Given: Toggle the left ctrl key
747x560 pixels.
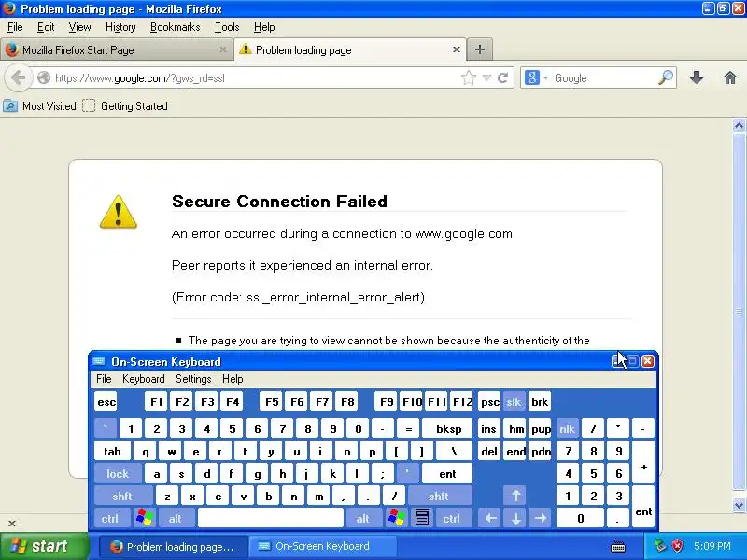Looking at the screenshot, I should click(x=110, y=518).
